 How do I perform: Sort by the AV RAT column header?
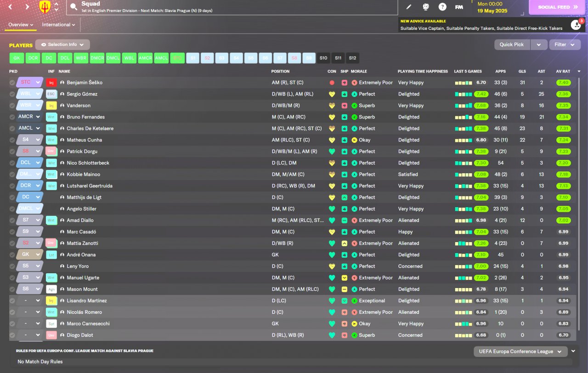pos(563,71)
